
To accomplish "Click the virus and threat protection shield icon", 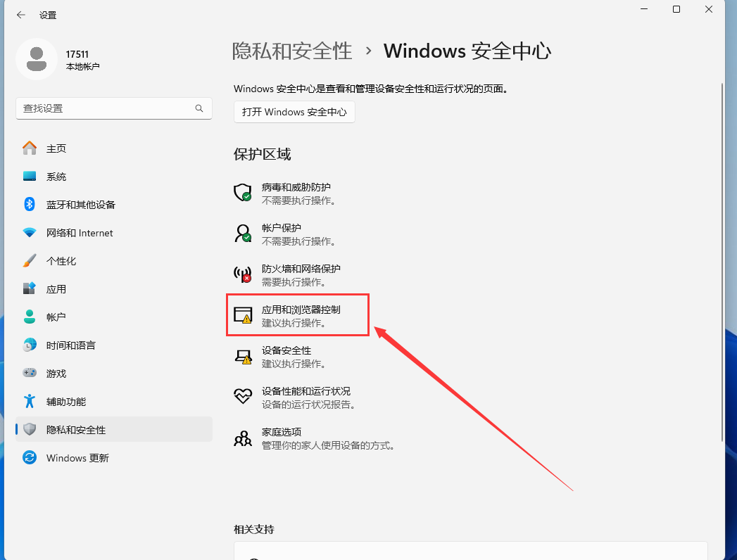I will point(243,193).
